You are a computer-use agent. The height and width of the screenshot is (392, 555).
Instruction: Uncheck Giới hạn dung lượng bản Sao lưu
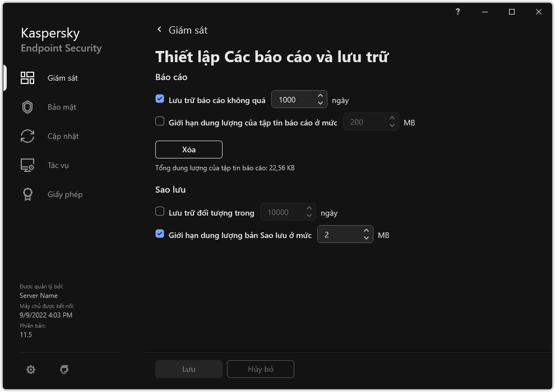tap(160, 235)
